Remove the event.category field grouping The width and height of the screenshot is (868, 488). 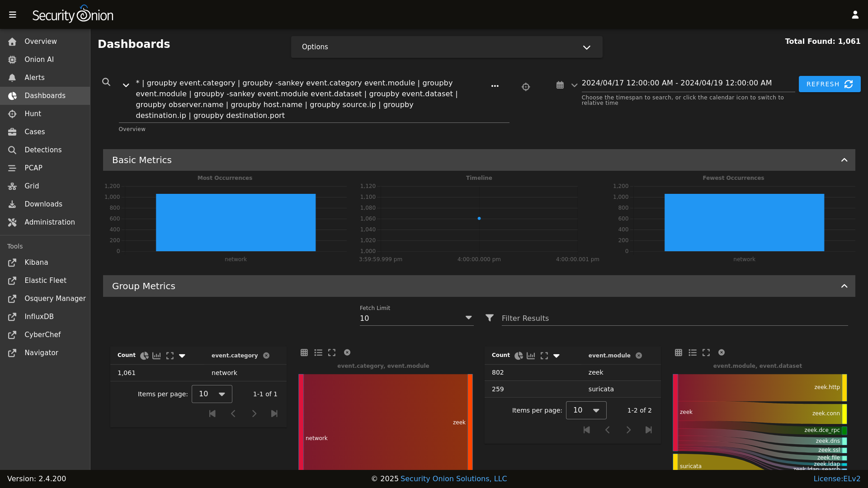pos(267,356)
